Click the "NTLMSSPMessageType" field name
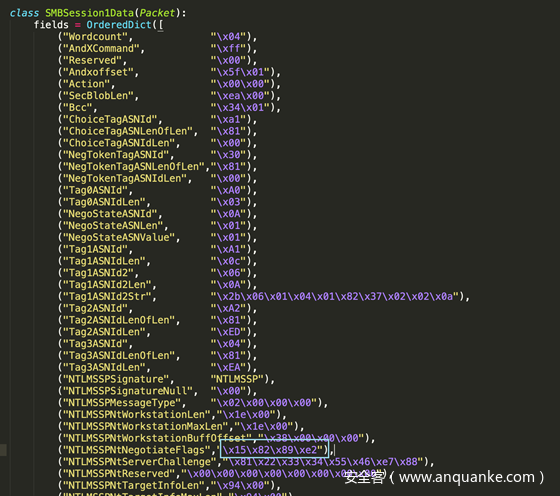Screen dimensions: 560x496 click(x=122, y=402)
